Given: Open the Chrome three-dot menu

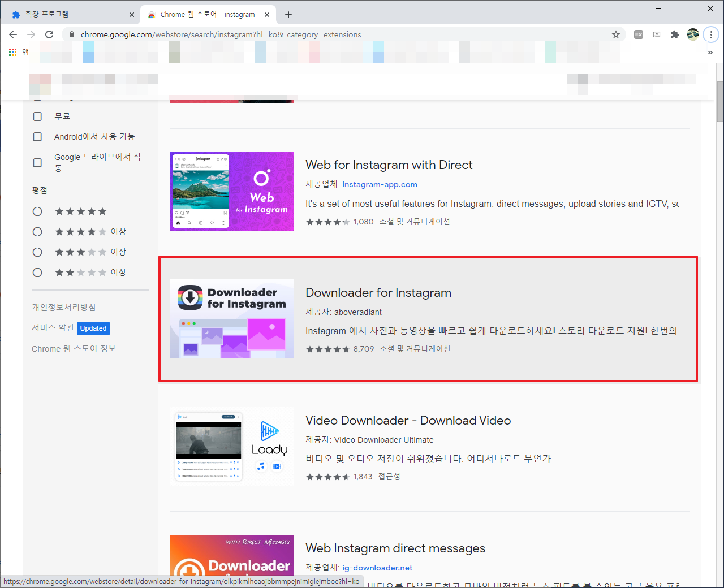Looking at the screenshot, I should (x=711, y=34).
